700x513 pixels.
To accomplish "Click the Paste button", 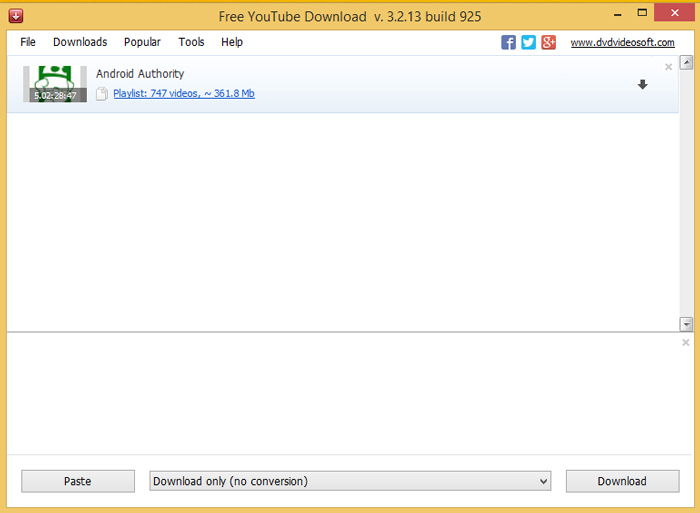I will 78,481.
